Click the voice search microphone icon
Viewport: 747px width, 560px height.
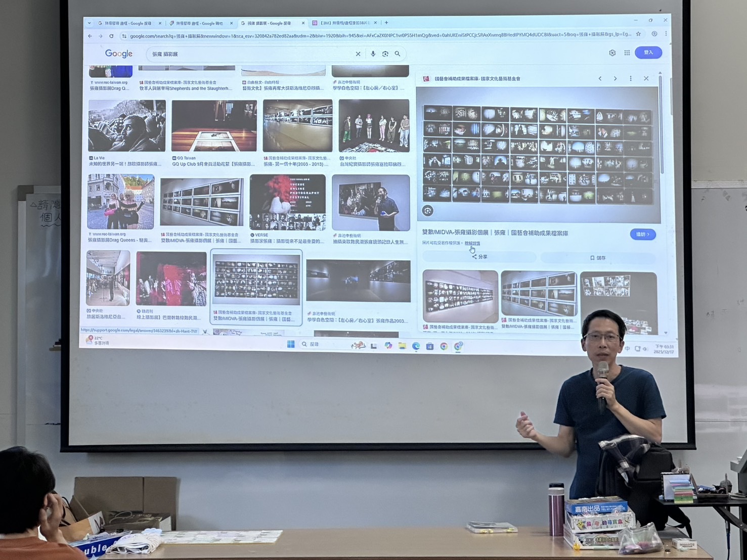coord(373,54)
